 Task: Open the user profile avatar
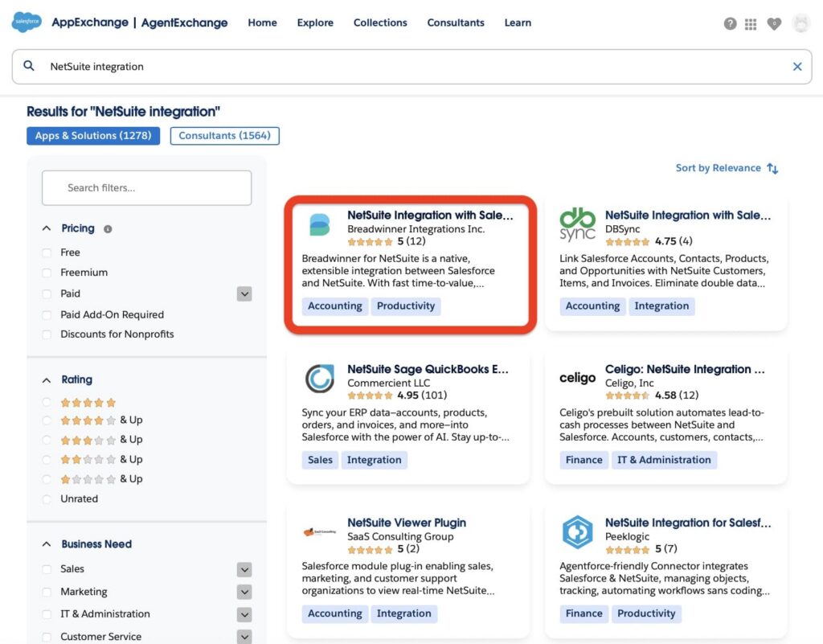[800, 24]
